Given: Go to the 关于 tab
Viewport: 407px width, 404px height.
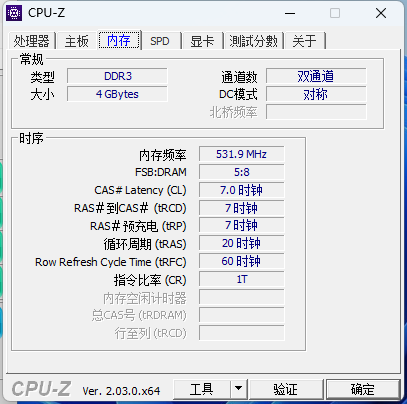Looking at the screenshot, I should (304, 41).
